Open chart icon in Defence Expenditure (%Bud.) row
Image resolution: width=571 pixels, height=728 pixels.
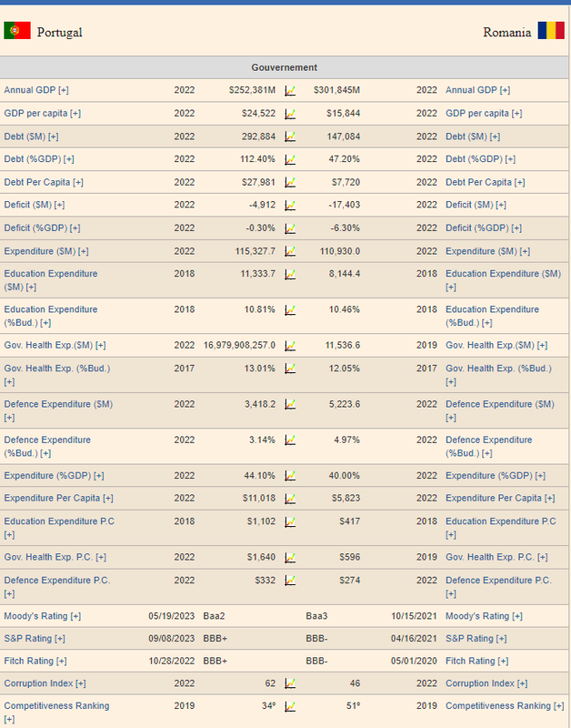[x=290, y=440]
